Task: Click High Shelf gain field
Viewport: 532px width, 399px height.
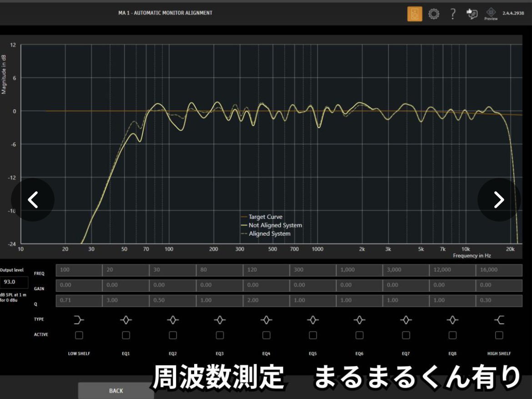Action: click(499, 285)
